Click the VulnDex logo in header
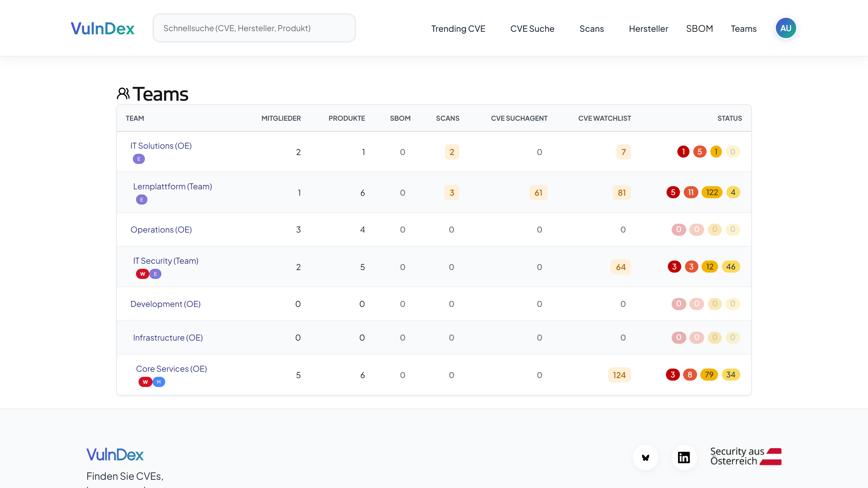 click(102, 28)
